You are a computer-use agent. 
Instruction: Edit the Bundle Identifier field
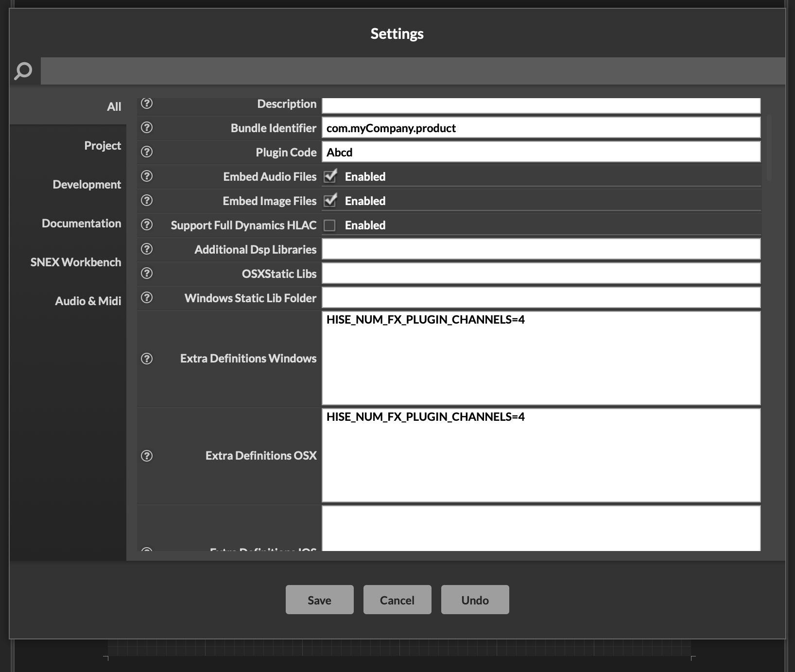(x=541, y=127)
